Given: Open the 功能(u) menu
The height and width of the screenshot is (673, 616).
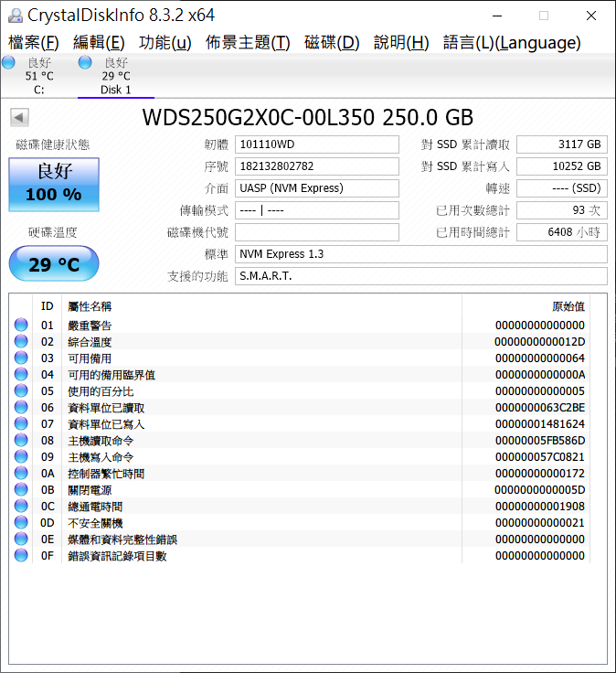Looking at the screenshot, I should tap(165, 42).
